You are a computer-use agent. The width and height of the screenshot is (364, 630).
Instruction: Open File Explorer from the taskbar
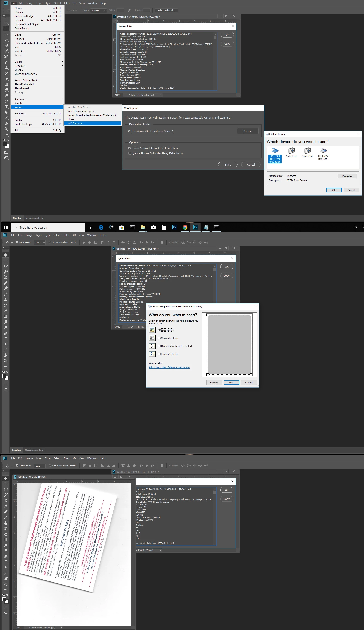pos(143,227)
